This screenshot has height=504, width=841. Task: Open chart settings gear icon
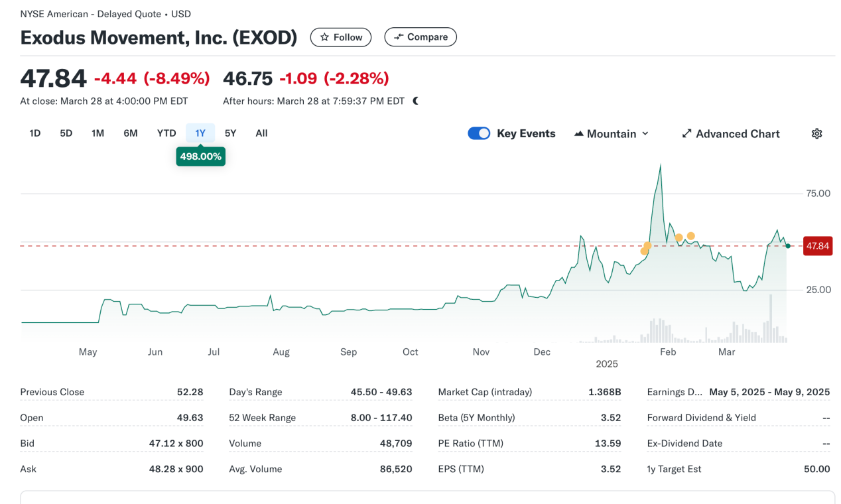coord(816,134)
